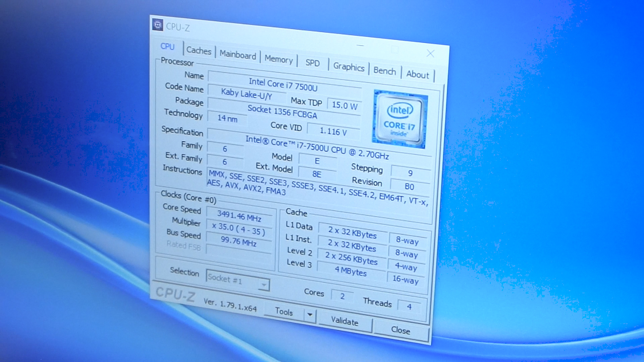
Task: Click the Cores value 2
Action: (342, 296)
